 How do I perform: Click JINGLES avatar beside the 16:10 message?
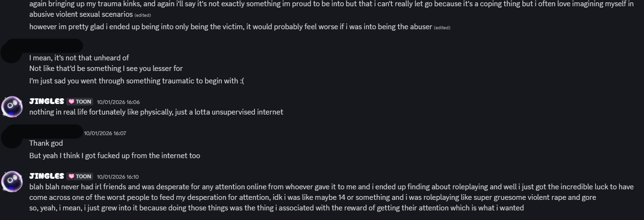tap(12, 181)
